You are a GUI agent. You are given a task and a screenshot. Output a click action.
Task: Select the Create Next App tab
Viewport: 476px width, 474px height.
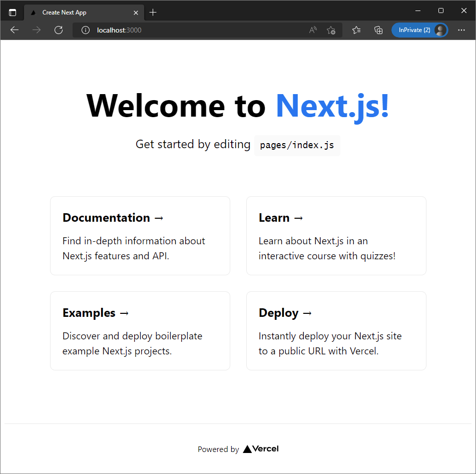[84, 13]
